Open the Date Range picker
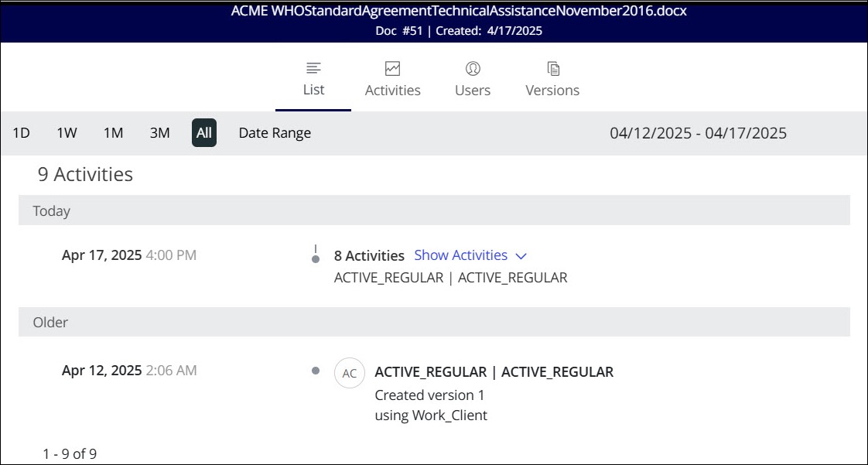This screenshot has width=868, height=465. pos(275,133)
